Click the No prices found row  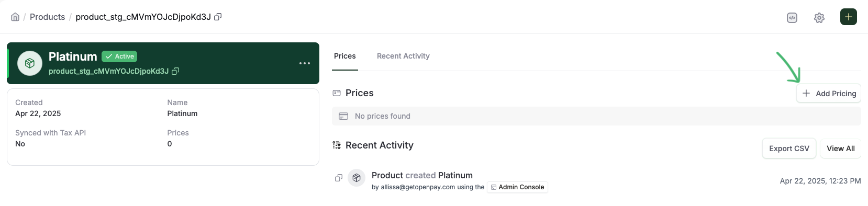[x=596, y=116]
